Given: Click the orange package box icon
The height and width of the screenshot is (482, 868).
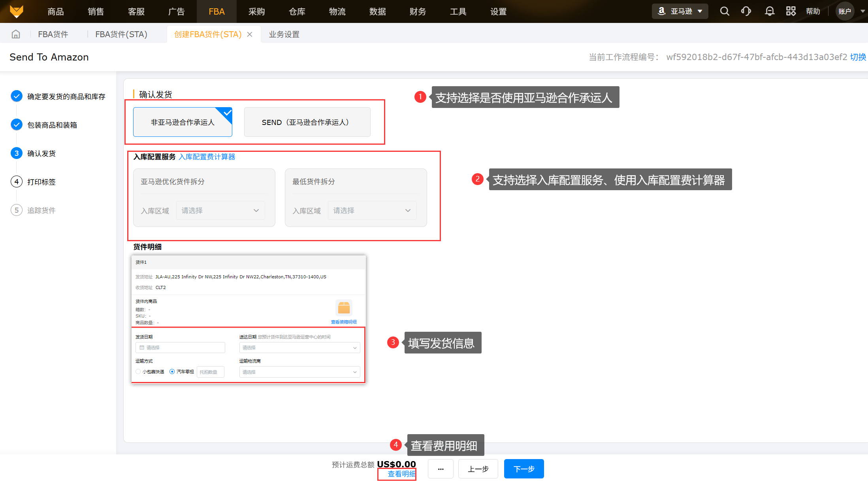Looking at the screenshot, I should tap(344, 308).
